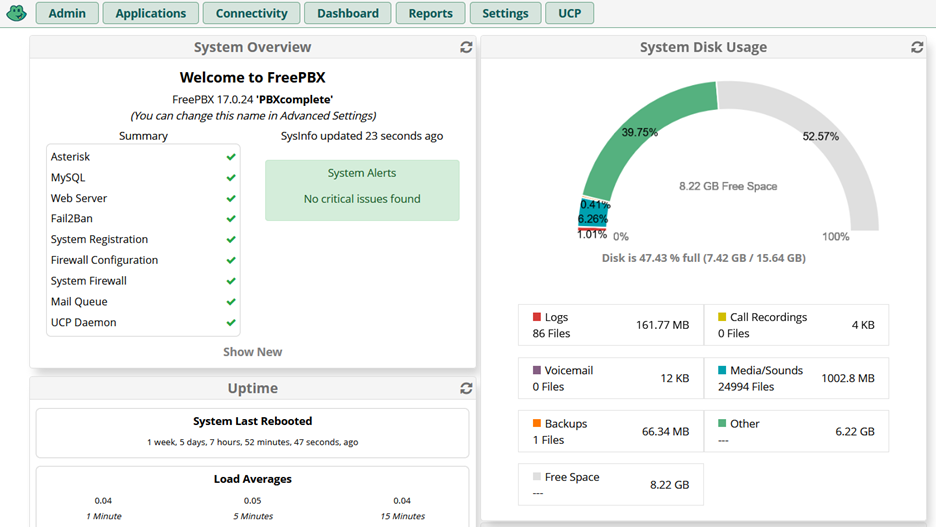Viewport: 936px width, 527px height.
Task: Refresh the System Overview panel
Action: 466,47
